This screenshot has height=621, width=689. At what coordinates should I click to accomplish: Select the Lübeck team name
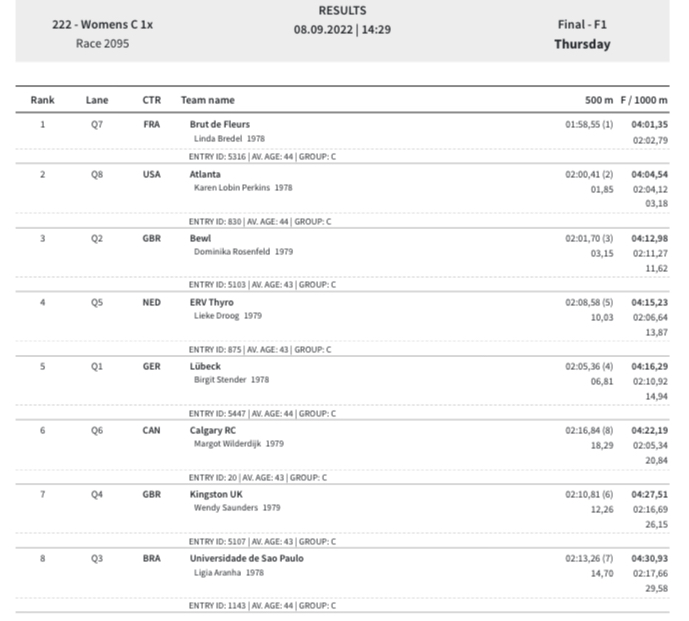coord(205,367)
